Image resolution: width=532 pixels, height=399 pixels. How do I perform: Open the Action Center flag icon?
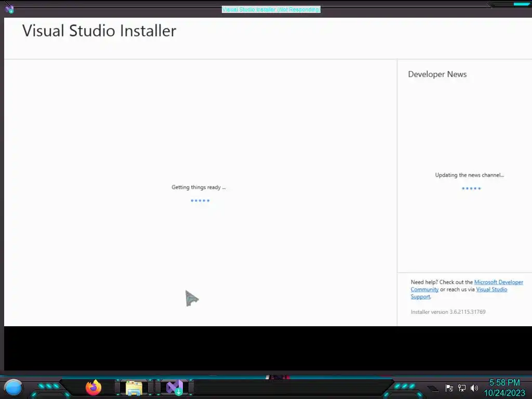tap(449, 388)
